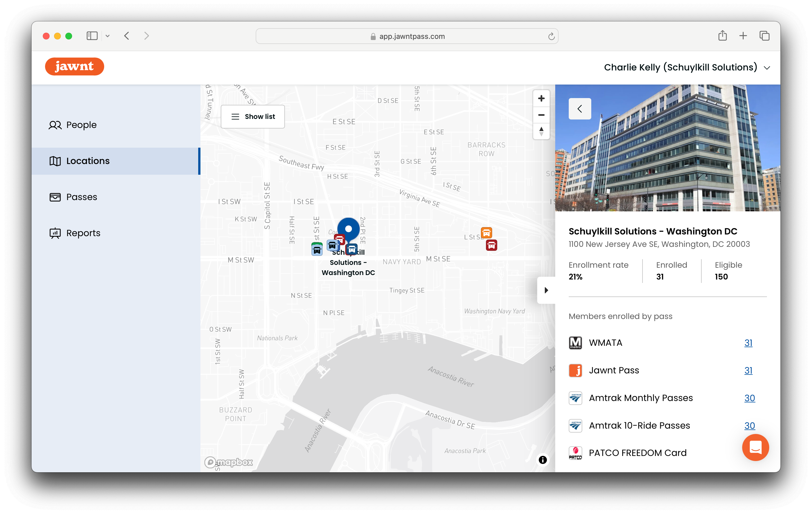
Task: Open WMATA enrolled members count
Action: click(748, 343)
